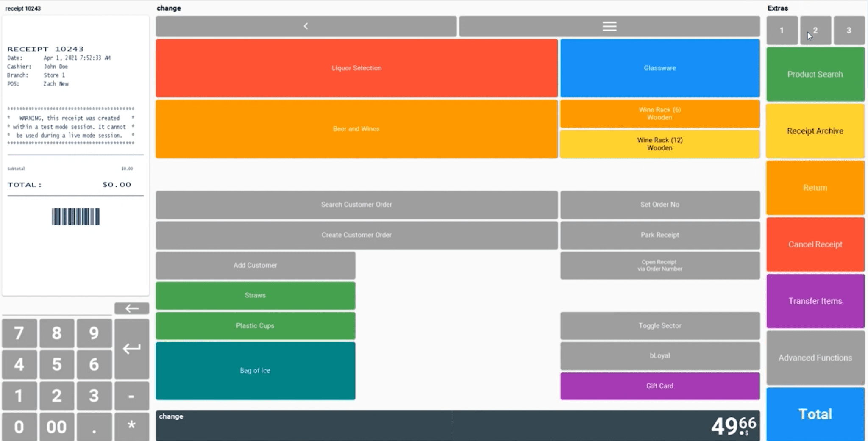Open the Beer and Wines category

[x=356, y=129]
